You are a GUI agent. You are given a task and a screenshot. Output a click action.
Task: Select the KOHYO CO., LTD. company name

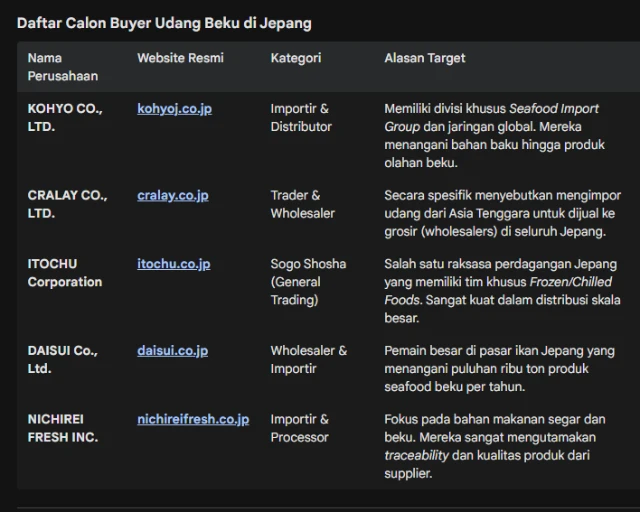tap(64, 117)
